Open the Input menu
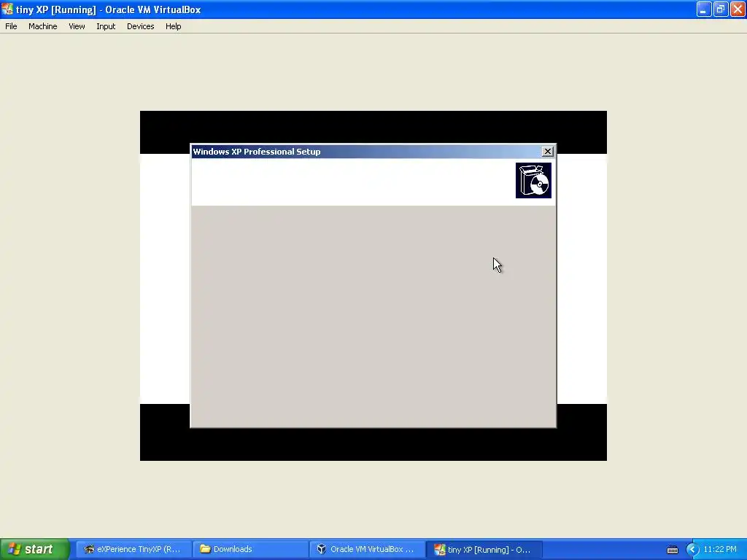 click(106, 26)
